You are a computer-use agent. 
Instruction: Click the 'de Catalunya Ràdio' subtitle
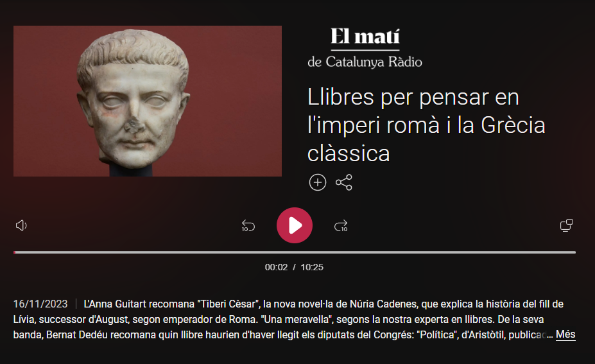(x=365, y=62)
